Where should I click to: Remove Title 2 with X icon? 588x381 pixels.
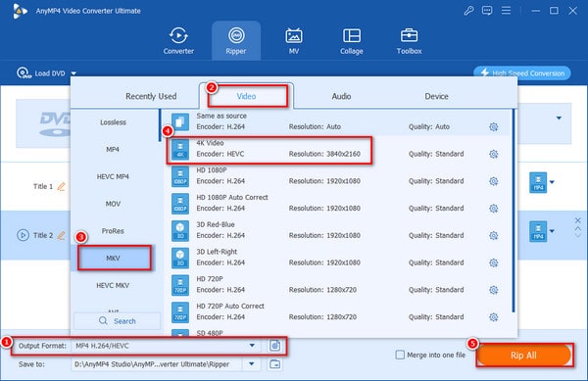tap(578, 220)
